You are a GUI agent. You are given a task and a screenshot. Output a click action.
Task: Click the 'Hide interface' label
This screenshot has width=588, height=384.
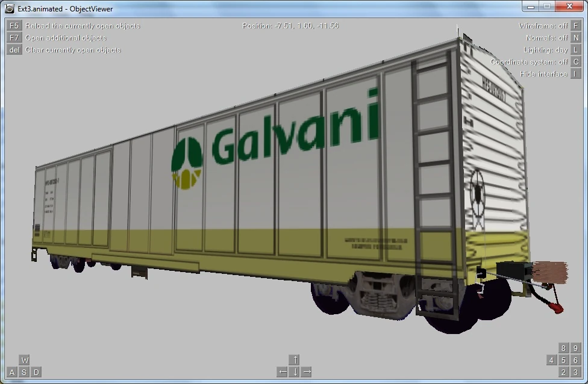pyautogui.click(x=543, y=74)
